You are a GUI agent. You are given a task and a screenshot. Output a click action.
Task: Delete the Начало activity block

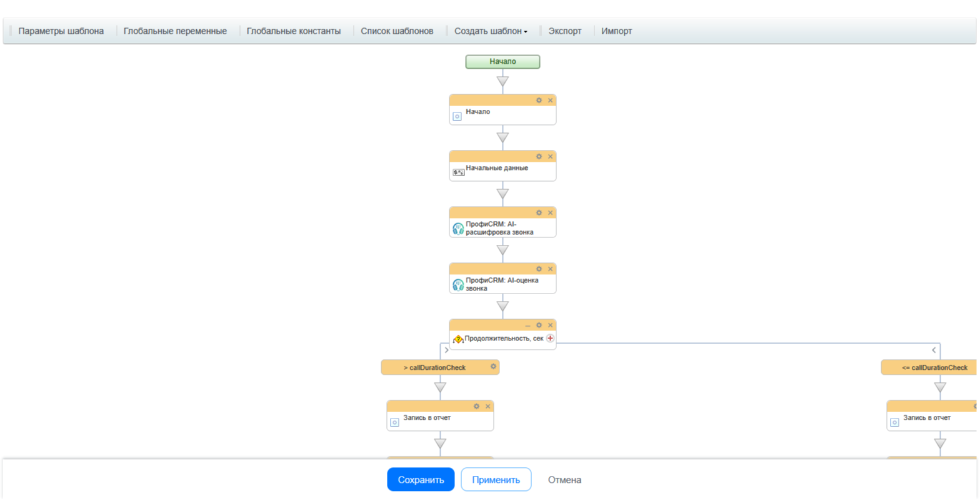pyautogui.click(x=551, y=100)
